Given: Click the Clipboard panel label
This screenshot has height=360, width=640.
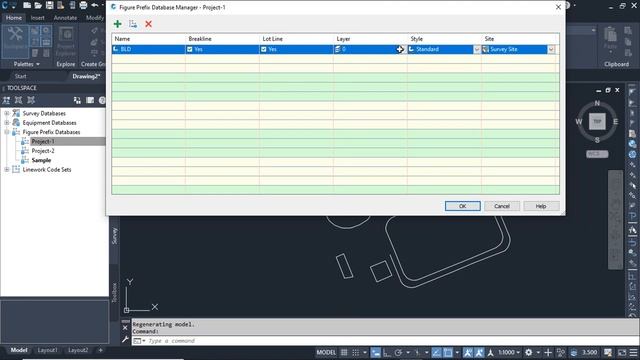Looking at the screenshot, I should (616, 64).
